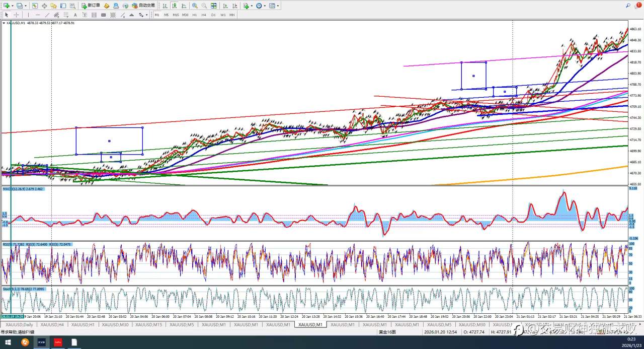The image size is (644, 349).
Task: Create a new chart from the toolbar
Action: pos(6,6)
